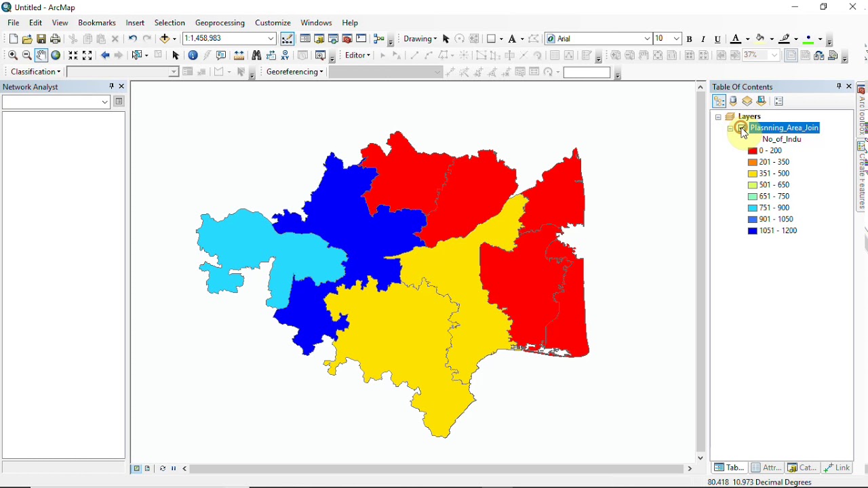This screenshot has height=488, width=868.
Task: Open the Geoprocessing menu
Action: coord(220,22)
